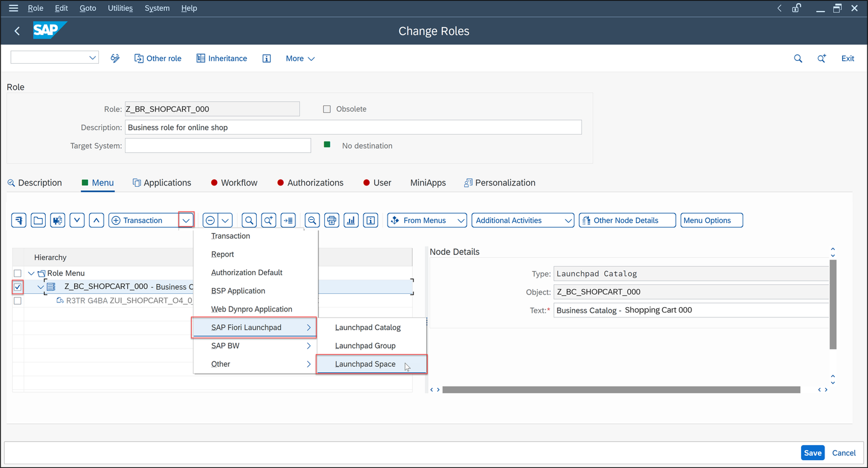Viewport: 868px width, 468px height.
Task: Click the Other Node Details button
Action: (x=626, y=220)
